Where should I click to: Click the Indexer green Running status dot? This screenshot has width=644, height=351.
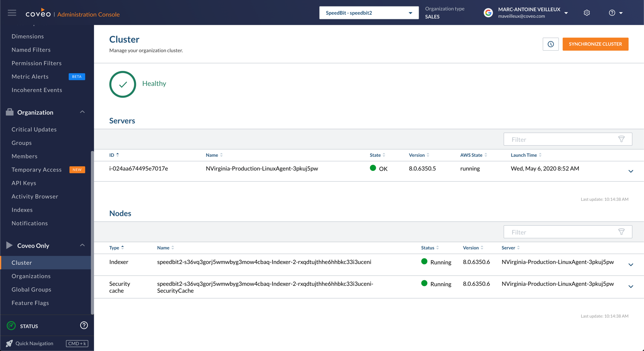click(x=424, y=261)
